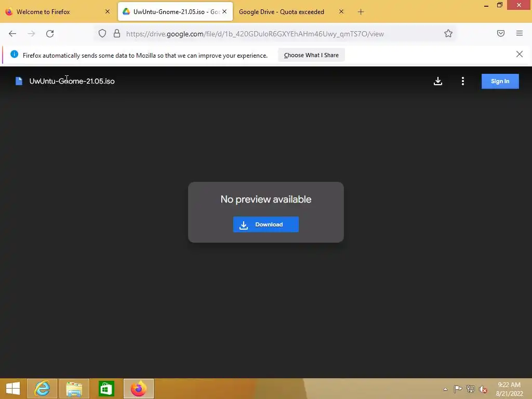Click the UwUntu-Gnome-21.05.iso filename text

(72, 81)
